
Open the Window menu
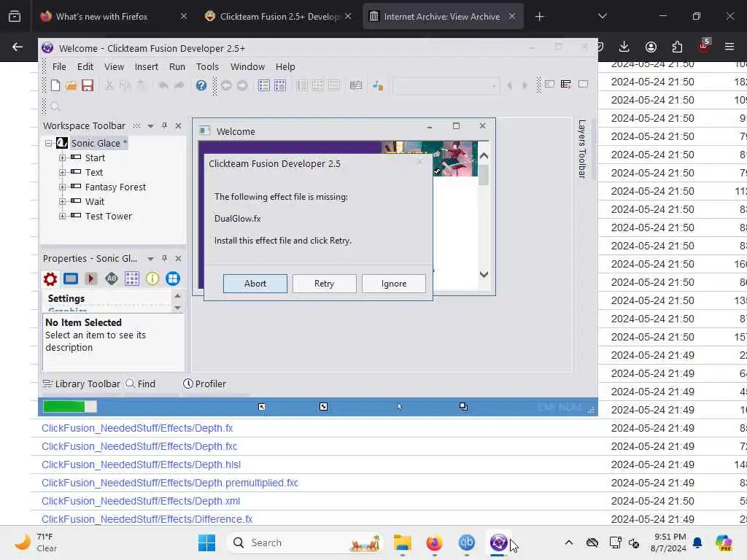247,66
